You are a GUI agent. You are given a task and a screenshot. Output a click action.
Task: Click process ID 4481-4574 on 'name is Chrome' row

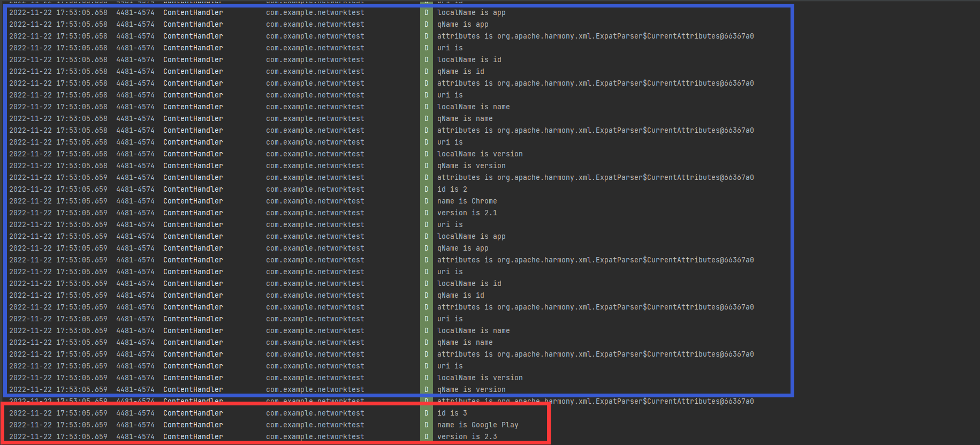135,201
